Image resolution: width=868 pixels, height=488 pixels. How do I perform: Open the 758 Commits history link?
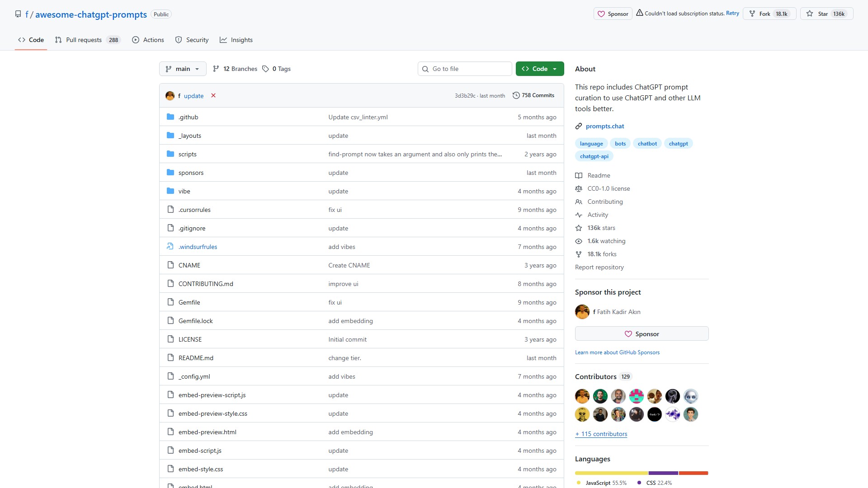coord(533,95)
